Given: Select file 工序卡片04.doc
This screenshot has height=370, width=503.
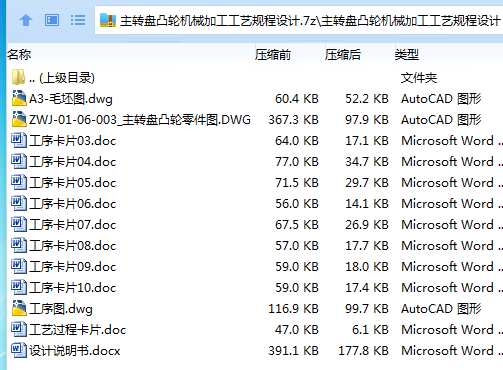Looking at the screenshot, I should [72, 162].
